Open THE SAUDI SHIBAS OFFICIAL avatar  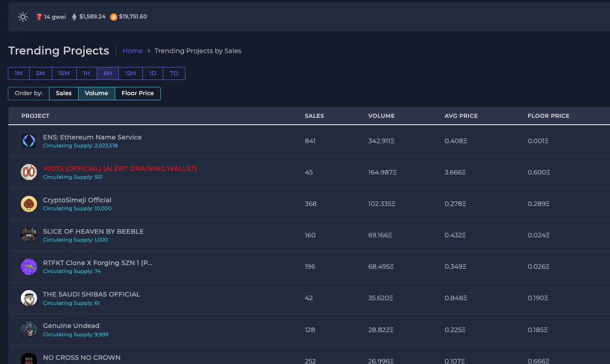pyautogui.click(x=28, y=299)
